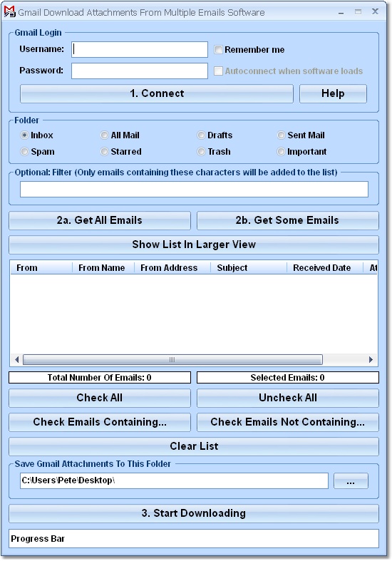Sort by the From Name column header
Viewport: 392px width, 561px height.
click(103, 268)
